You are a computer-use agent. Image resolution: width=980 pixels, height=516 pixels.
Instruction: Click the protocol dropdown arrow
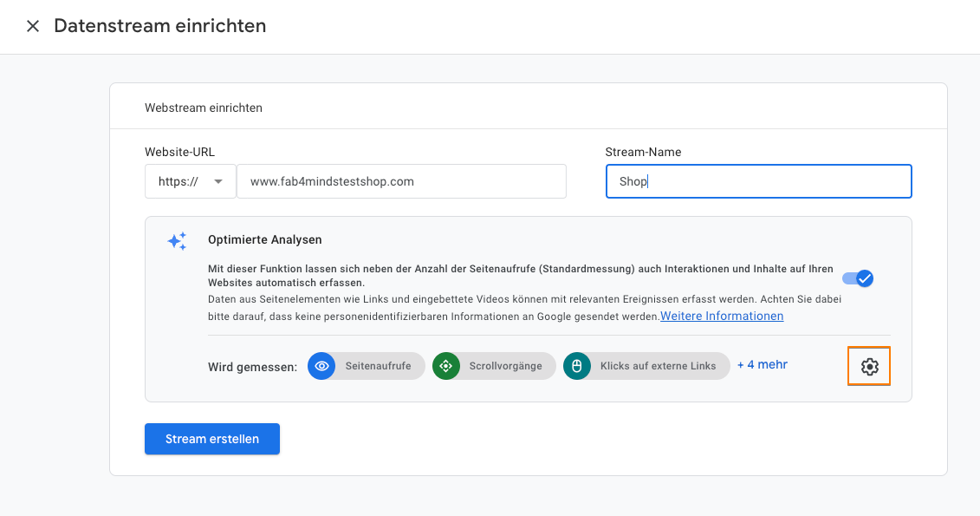[x=218, y=182]
